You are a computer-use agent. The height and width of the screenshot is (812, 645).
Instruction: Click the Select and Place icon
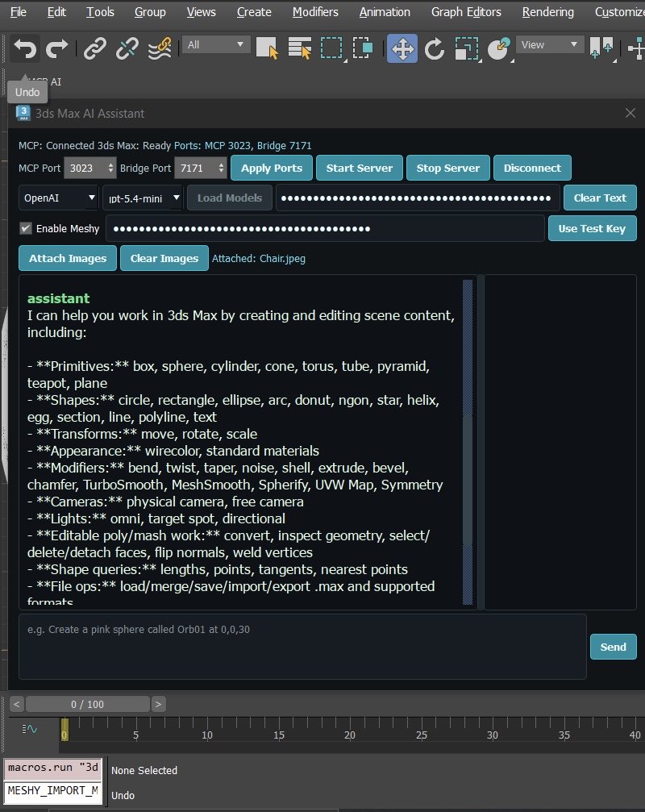498,48
